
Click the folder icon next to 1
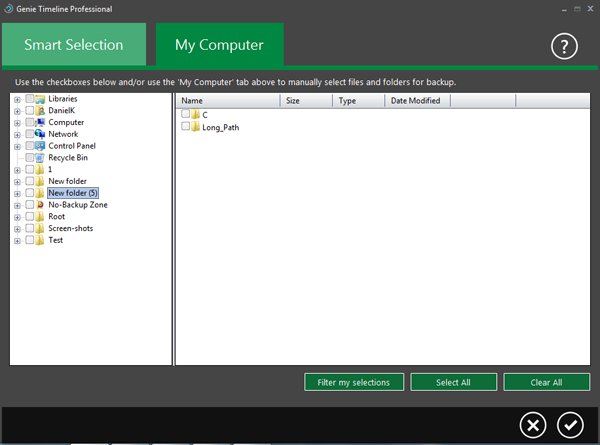(40, 170)
